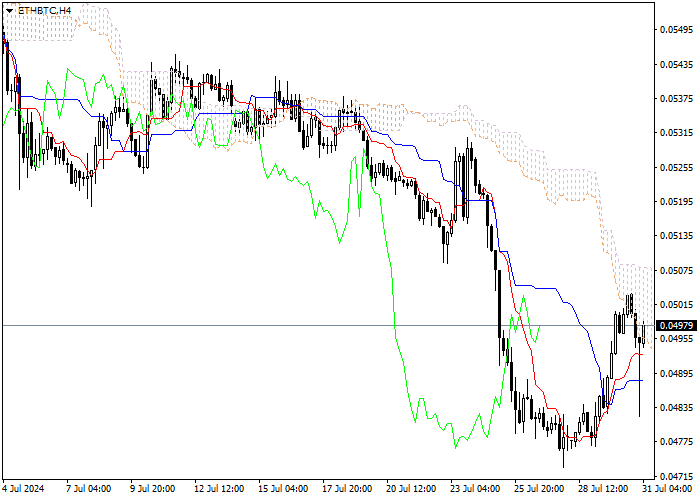700x500 pixels.
Task: Click the 17 Jul 20:00 time label
Action: [x=347, y=488]
